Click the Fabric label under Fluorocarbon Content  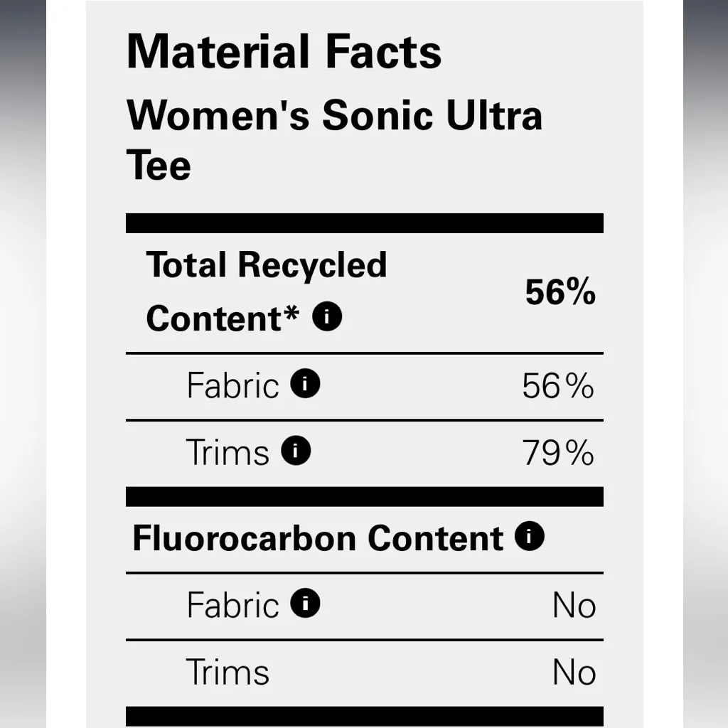tap(232, 606)
